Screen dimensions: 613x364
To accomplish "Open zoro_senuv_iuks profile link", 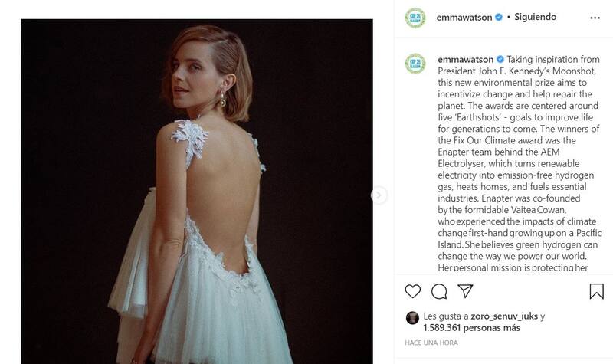I will pyautogui.click(x=494, y=316).
